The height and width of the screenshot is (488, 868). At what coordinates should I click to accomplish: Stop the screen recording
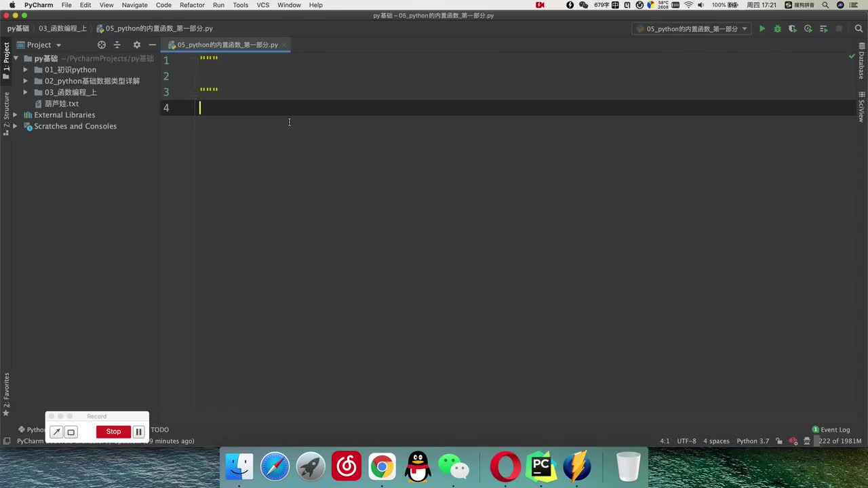(x=113, y=432)
